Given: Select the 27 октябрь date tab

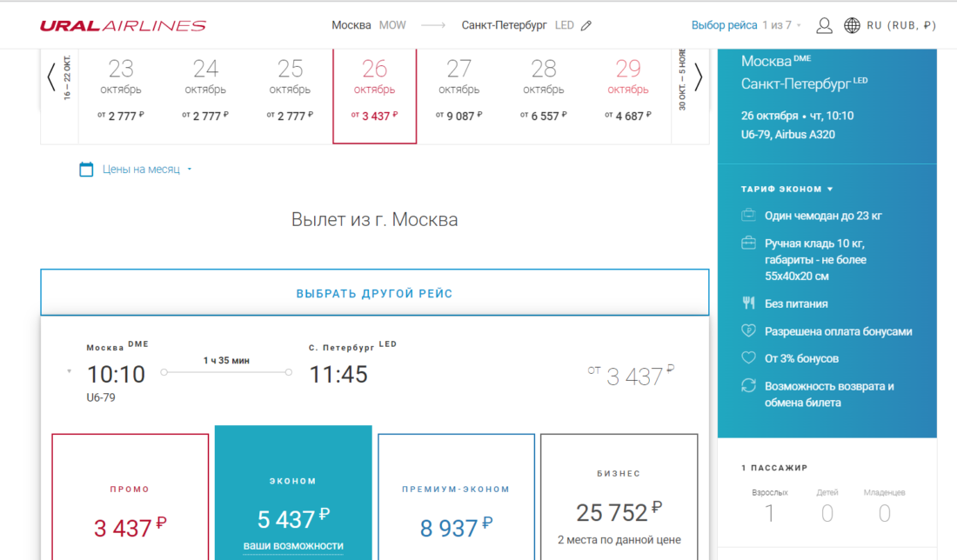Looking at the screenshot, I should (x=458, y=91).
